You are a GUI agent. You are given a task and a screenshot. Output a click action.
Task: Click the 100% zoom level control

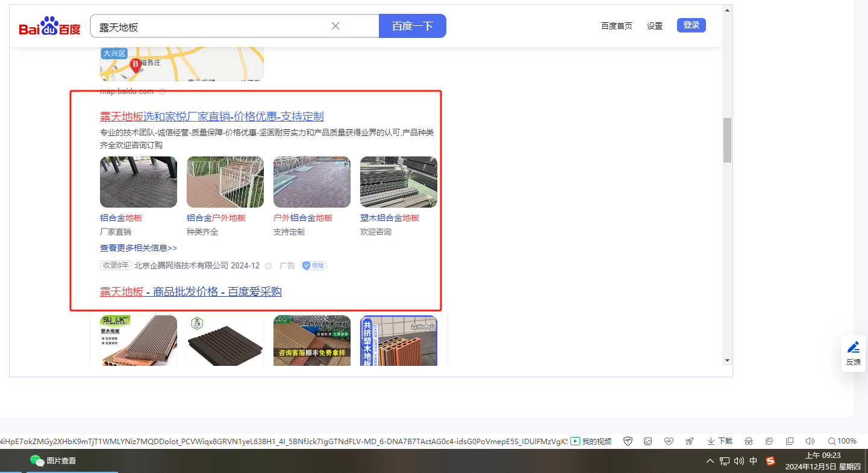click(842, 441)
